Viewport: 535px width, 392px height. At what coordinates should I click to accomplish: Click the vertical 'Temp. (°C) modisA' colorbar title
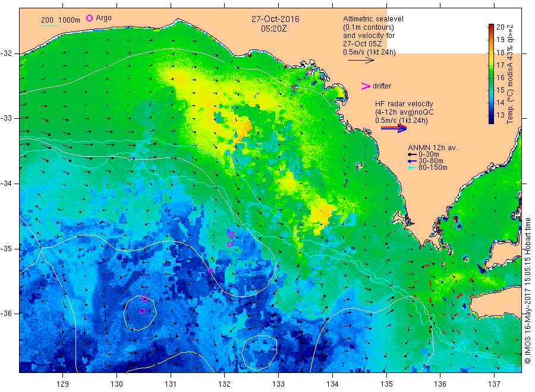click(510, 74)
